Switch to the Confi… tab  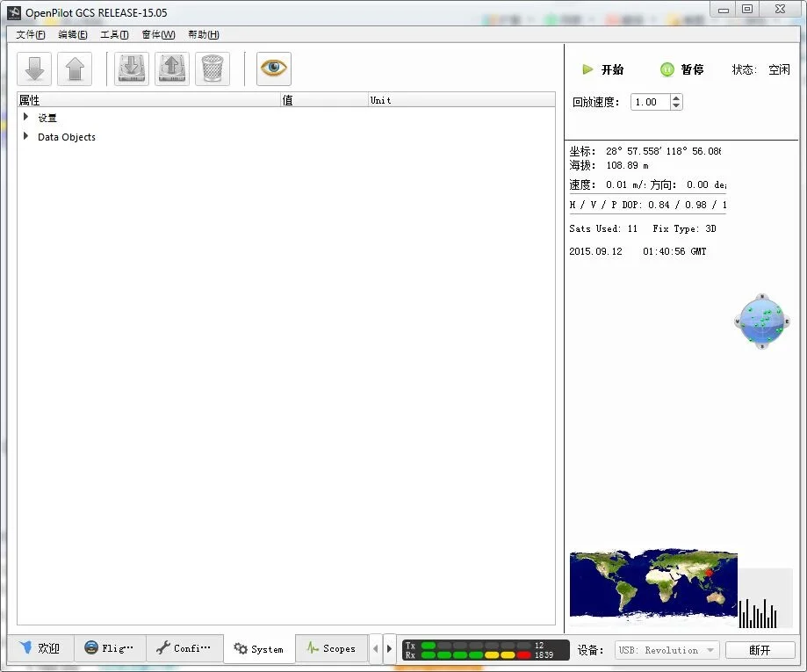coord(184,647)
